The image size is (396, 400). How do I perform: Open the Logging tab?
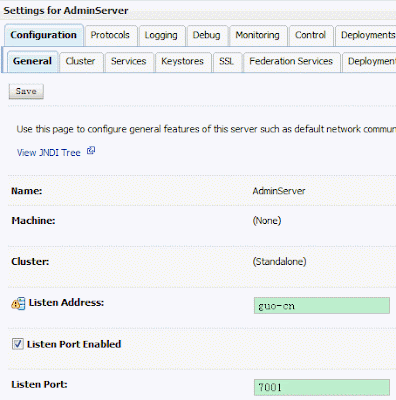point(161,35)
